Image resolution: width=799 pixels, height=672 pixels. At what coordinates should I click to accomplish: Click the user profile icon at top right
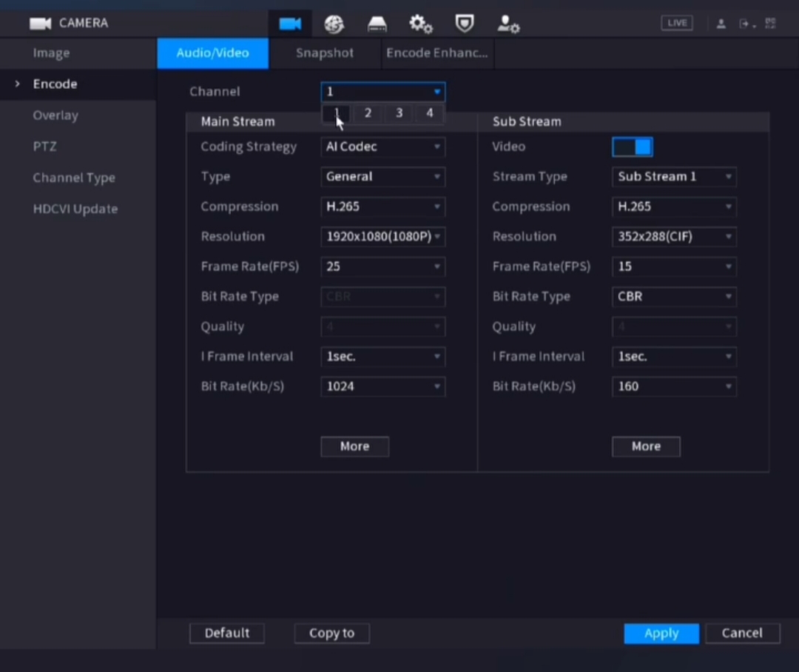click(721, 24)
